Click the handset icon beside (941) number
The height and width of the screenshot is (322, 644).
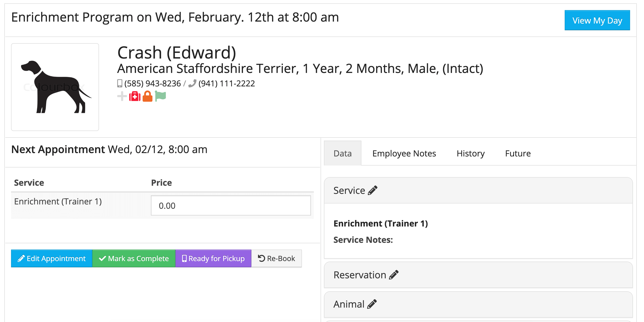click(x=192, y=83)
